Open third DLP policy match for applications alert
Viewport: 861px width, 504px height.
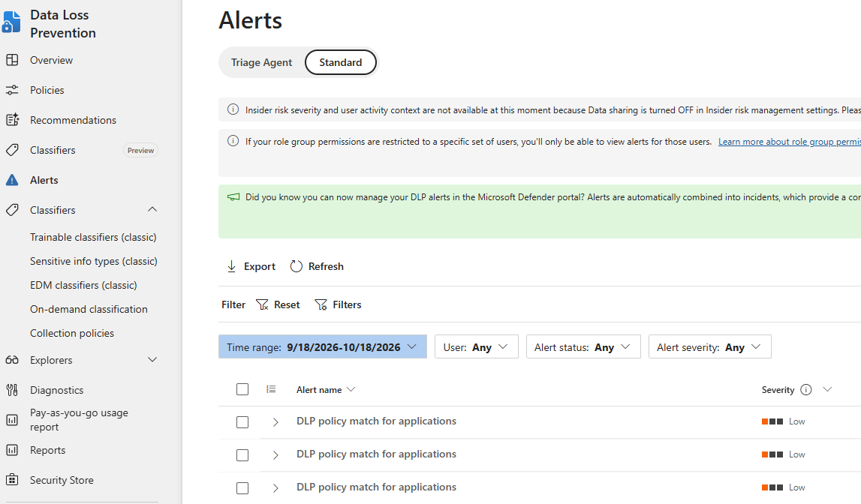pyautogui.click(x=376, y=487)
